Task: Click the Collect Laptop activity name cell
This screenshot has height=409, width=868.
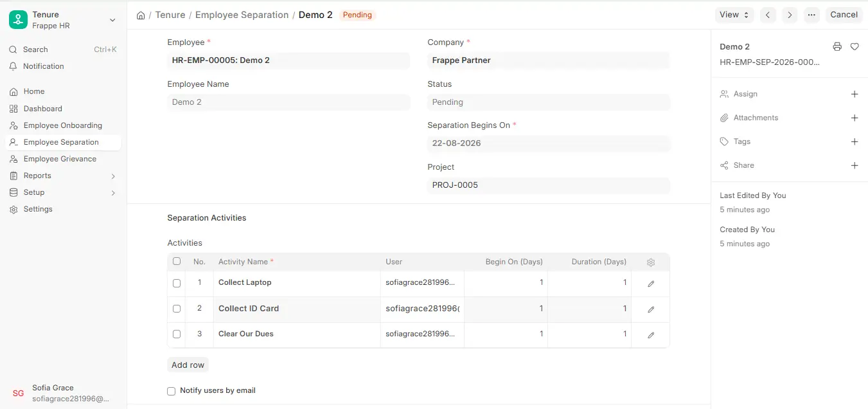Action: pyautogui.click(x=297, y=283)
